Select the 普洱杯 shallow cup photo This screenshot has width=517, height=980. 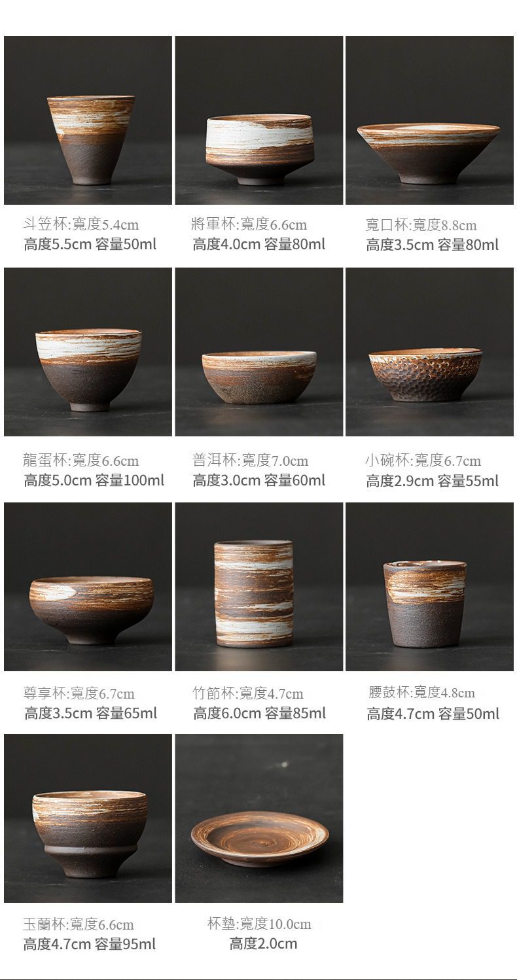coord(258,352)
